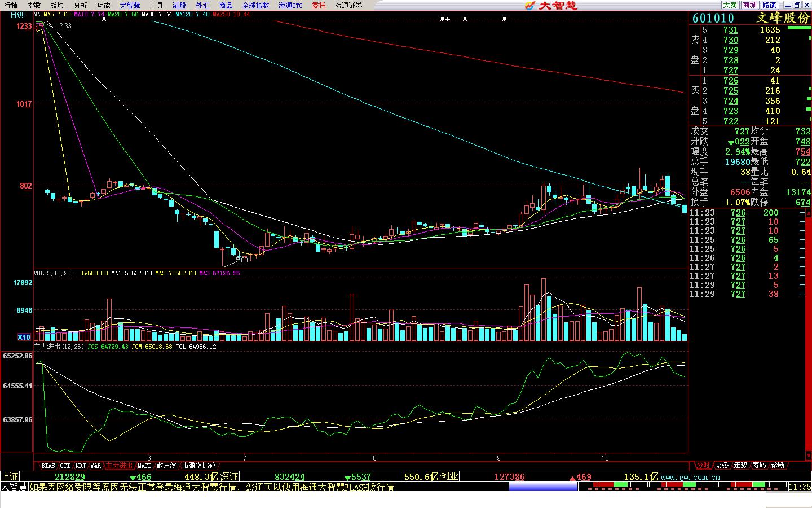Click the 大智慧 label in ticker bar
The height and width of the screenshot is (508, 812).
[x=14, y=487]
